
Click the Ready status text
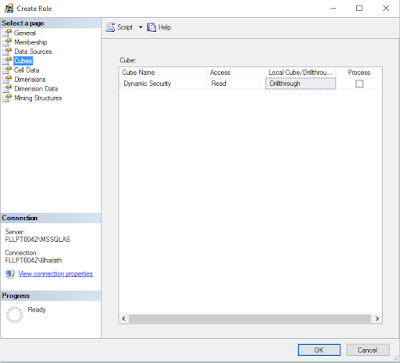click(37, 310)
